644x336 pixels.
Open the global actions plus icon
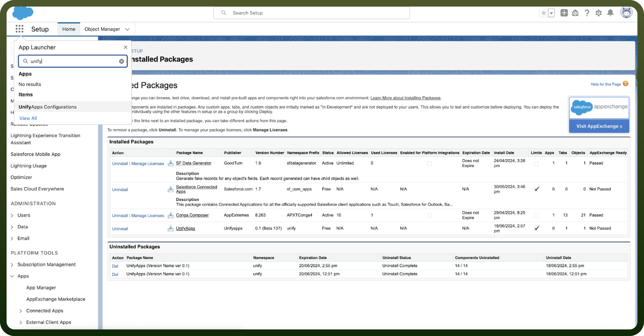[x=564, y=13]
